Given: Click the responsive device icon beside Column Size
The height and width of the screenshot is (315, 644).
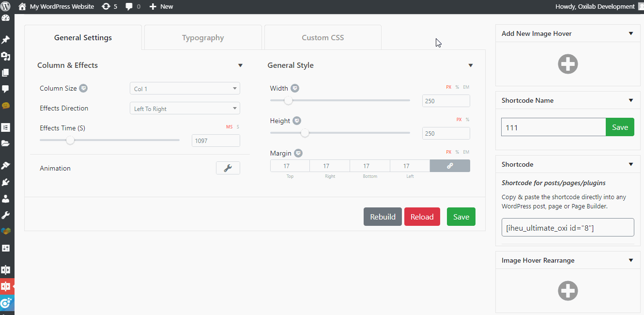Looking at the screenshot, I should 83,88.
